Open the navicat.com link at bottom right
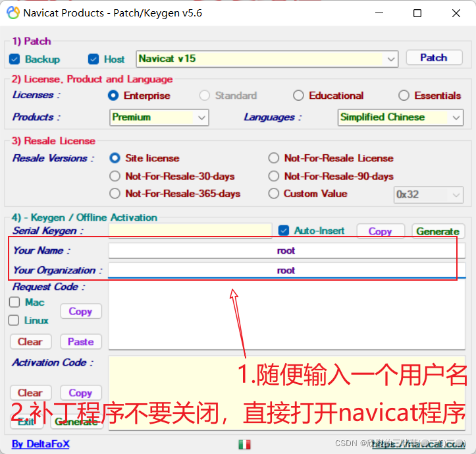The width and height of the screenshot is (476, 454). [x=419, y=444]
